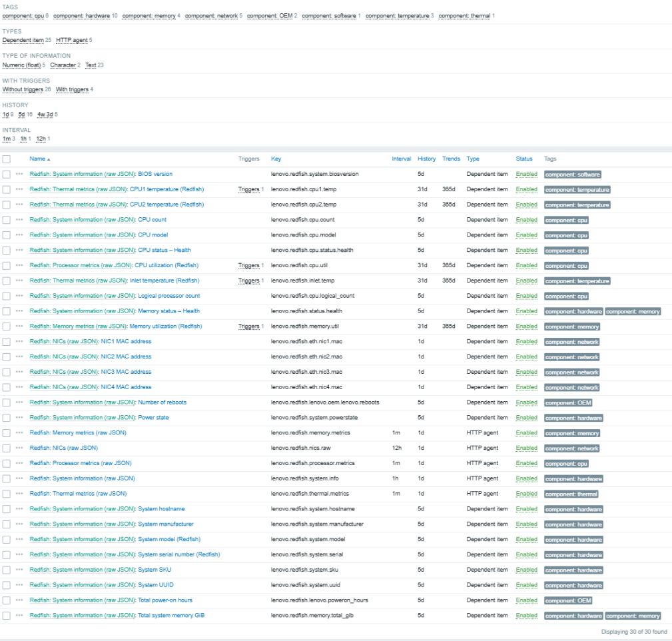Open the three-dot menu for CPU2 temperature row
This screenshot has width=672, height=641.
tap(19, 205)
